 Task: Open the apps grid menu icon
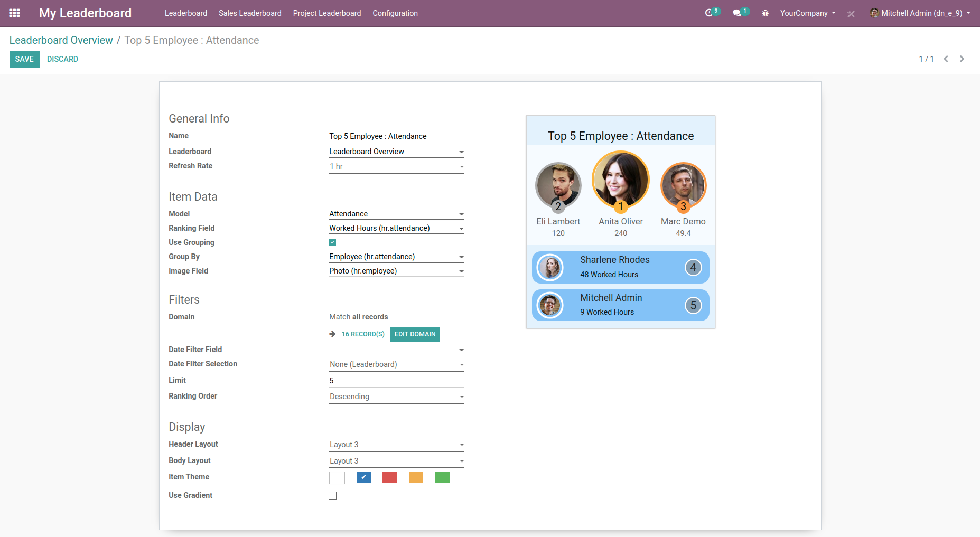tap(14, 13)
